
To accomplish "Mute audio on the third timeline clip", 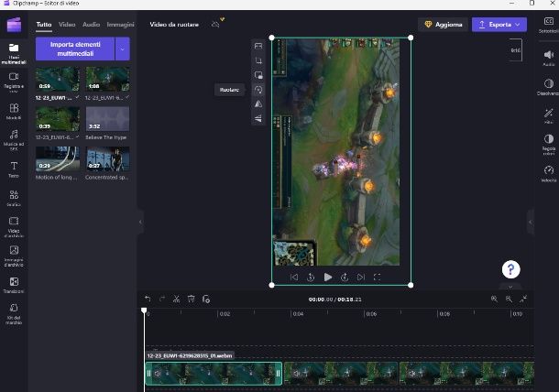I will coord(412,373).
